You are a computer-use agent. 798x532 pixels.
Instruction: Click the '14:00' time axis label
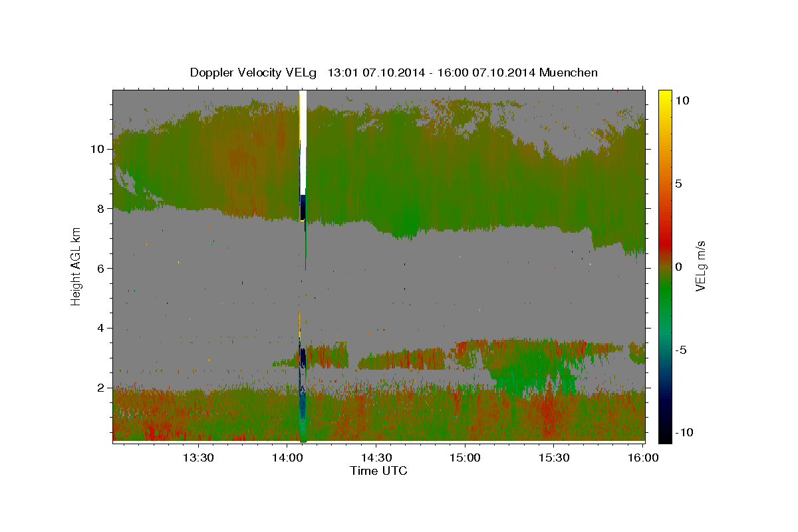point(287,458)
